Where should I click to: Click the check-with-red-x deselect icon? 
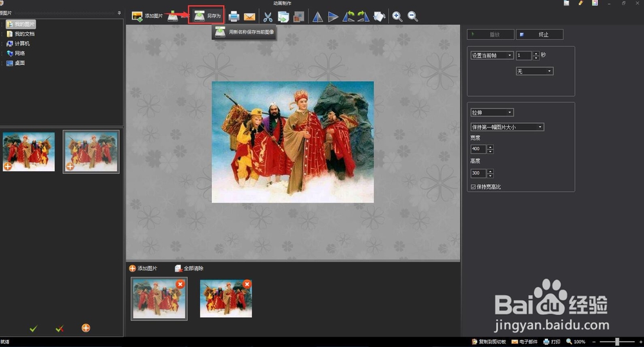(x=59, y=328)
